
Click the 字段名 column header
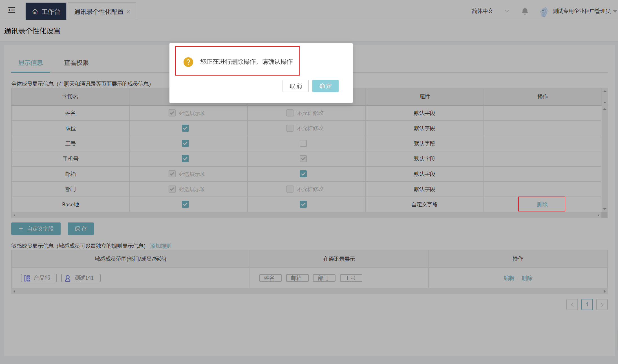click(70, 97)
